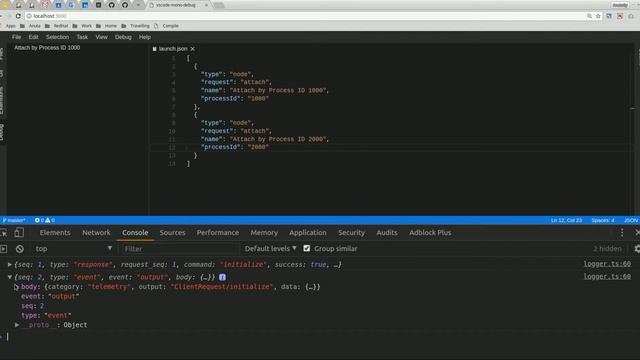This screenshot has height=360, width=640.
Task: Switch to the Elements tab
Action: click(55, 233)
